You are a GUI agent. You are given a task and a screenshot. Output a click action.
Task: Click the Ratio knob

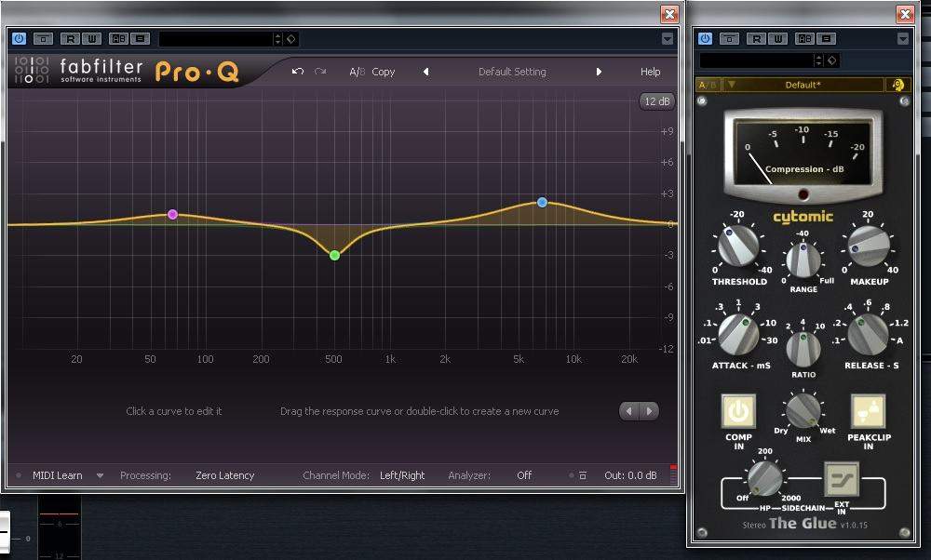coord(803,348)
